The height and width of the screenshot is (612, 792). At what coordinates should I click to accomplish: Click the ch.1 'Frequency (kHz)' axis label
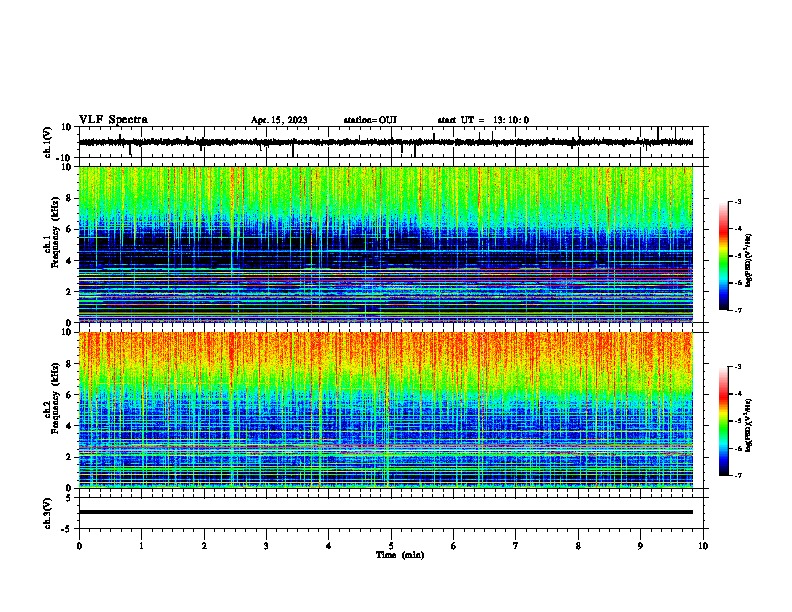point(55,232)
